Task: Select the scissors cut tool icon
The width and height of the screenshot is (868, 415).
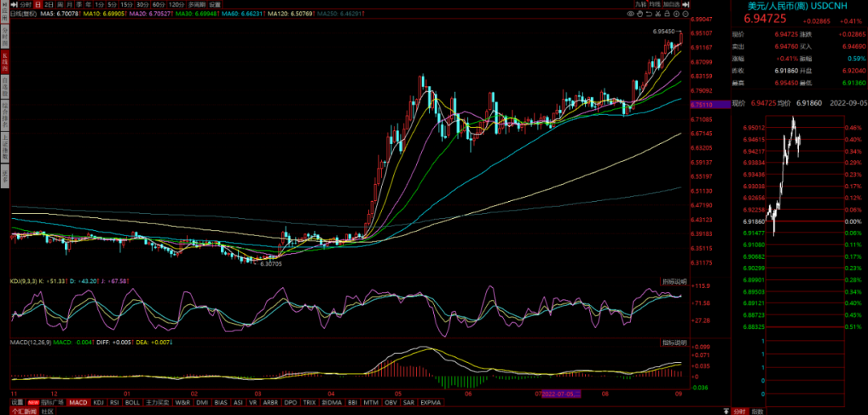Action: point(657,14)
